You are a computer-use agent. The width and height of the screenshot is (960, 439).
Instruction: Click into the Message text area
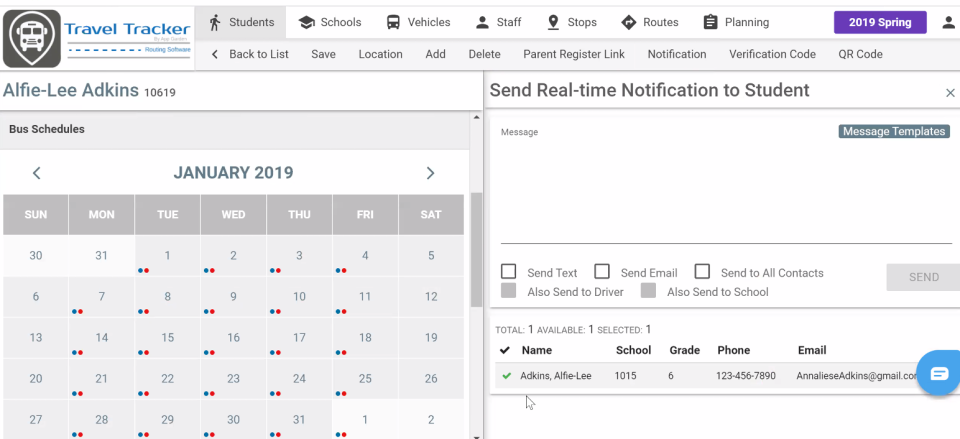pos(726,190)
